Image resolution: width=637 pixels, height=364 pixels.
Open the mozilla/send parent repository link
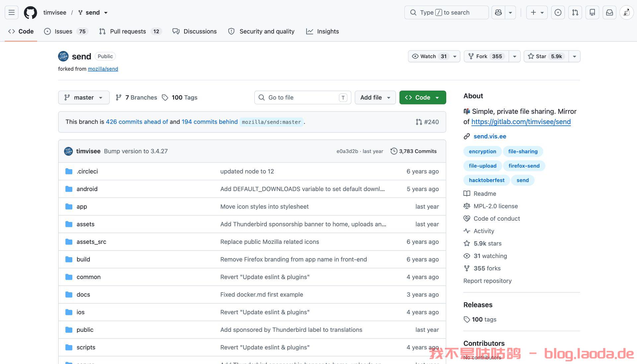pyautogui.click(x=103, y=69)
